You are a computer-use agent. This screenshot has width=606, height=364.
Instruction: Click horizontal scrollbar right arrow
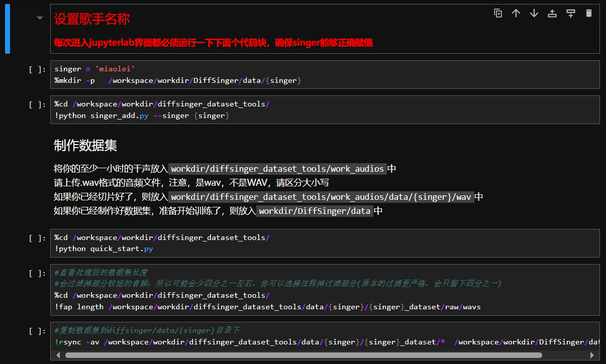pos(592,355)
